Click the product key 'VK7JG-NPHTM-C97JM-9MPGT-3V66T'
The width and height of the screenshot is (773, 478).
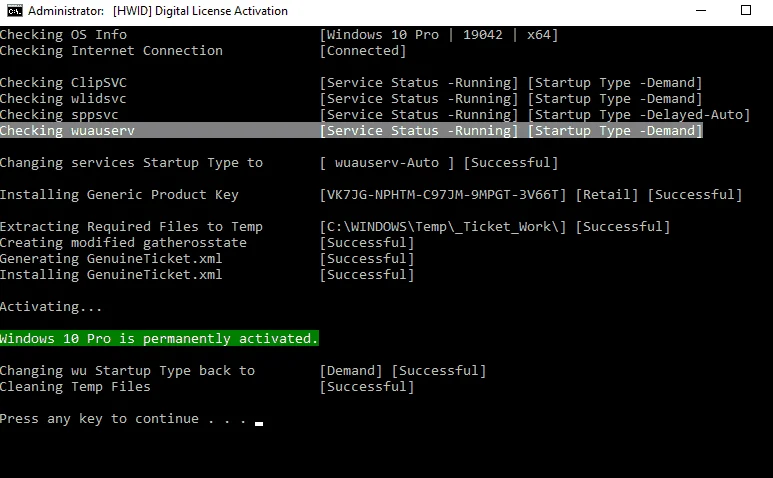[443, 195]
